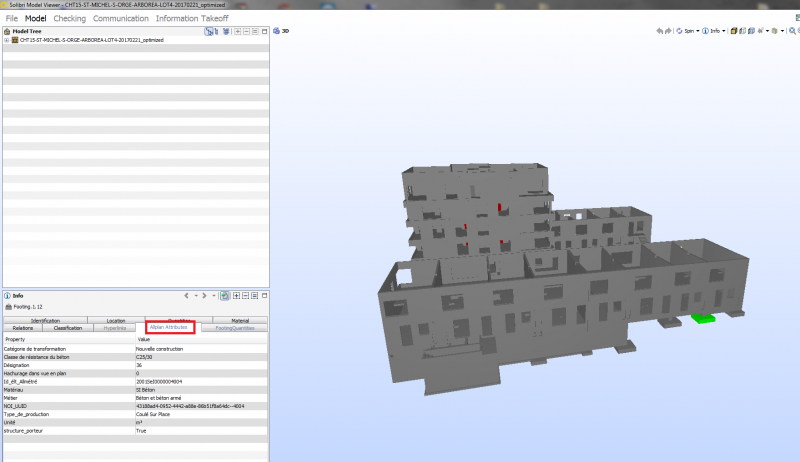
Task: Select the 'C25/30' value cell
Action: [x=202, y=357]
